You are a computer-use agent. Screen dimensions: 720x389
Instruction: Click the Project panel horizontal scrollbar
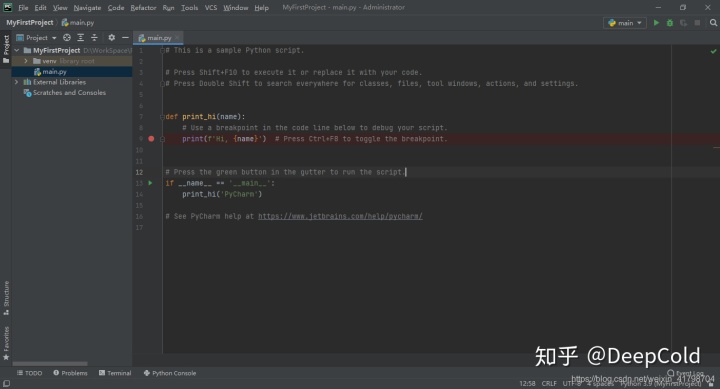(x=50, y=364)
